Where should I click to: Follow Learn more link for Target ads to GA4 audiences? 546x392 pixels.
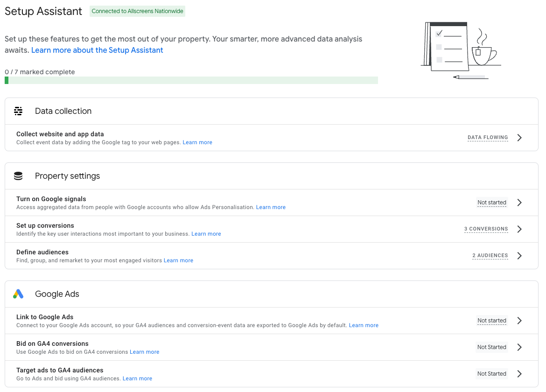point(137,378)
